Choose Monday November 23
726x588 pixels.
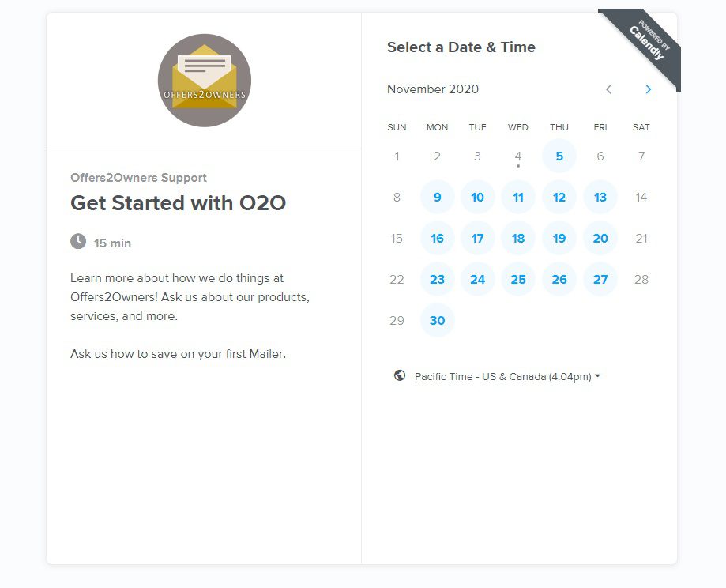click(x=437, y=280)
